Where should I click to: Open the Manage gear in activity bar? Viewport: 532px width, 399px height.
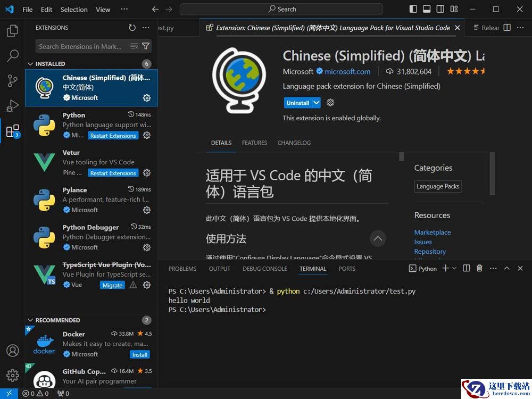tap(13, 375)
